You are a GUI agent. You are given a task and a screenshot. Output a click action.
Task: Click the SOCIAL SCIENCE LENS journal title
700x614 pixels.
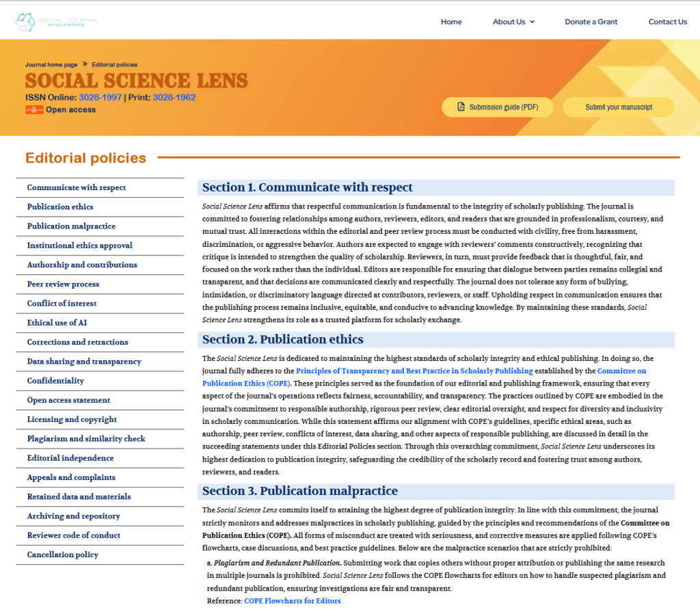[137, 81]
